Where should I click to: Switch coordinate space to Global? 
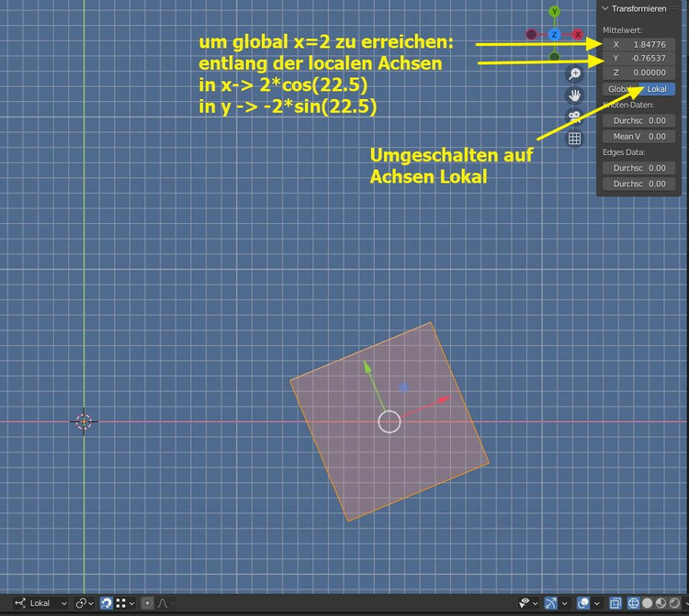click(620, 89)
